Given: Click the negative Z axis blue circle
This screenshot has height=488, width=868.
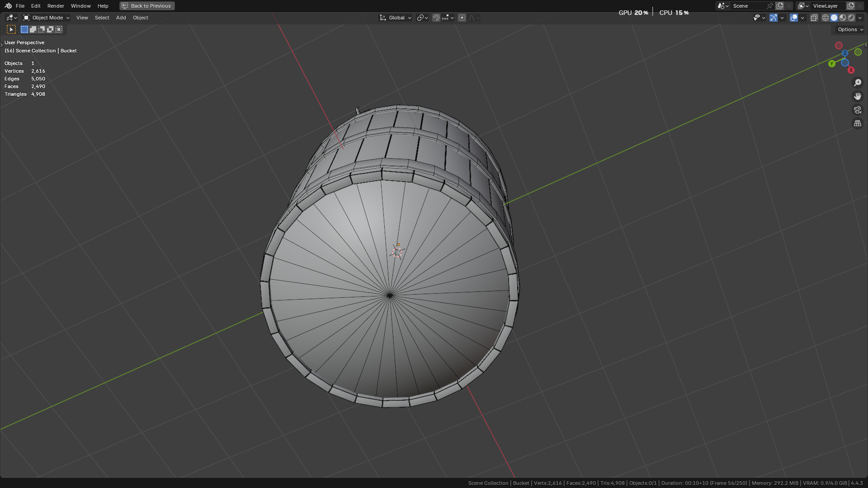Looking at the screenshot, I should point(844,63).
